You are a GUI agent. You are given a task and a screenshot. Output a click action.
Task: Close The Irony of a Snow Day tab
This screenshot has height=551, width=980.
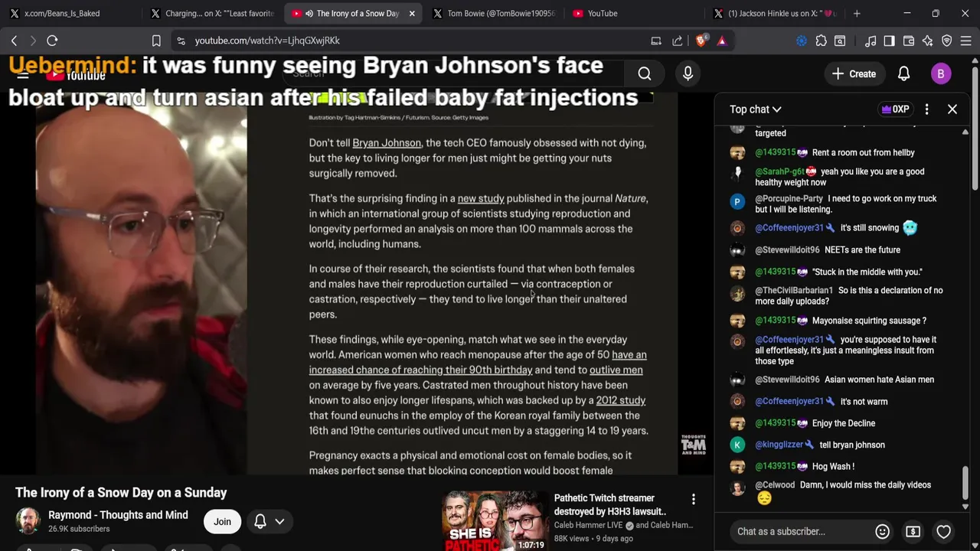[412, 13]
